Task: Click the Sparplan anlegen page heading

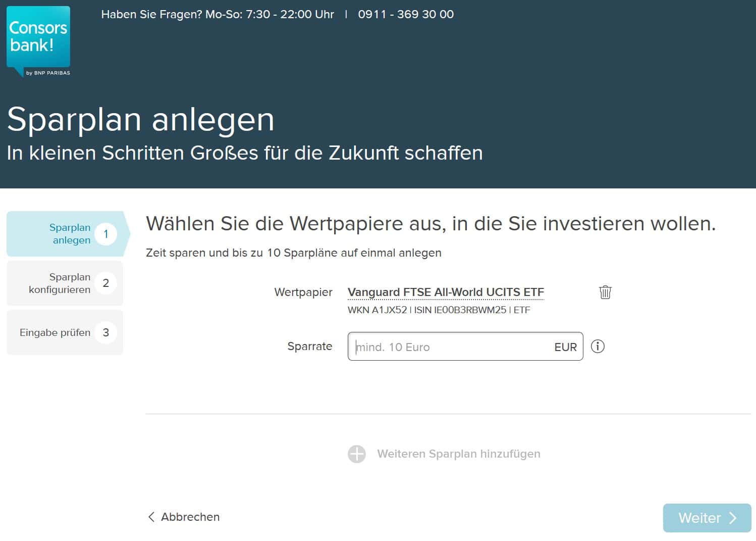Action: [141, 120]
